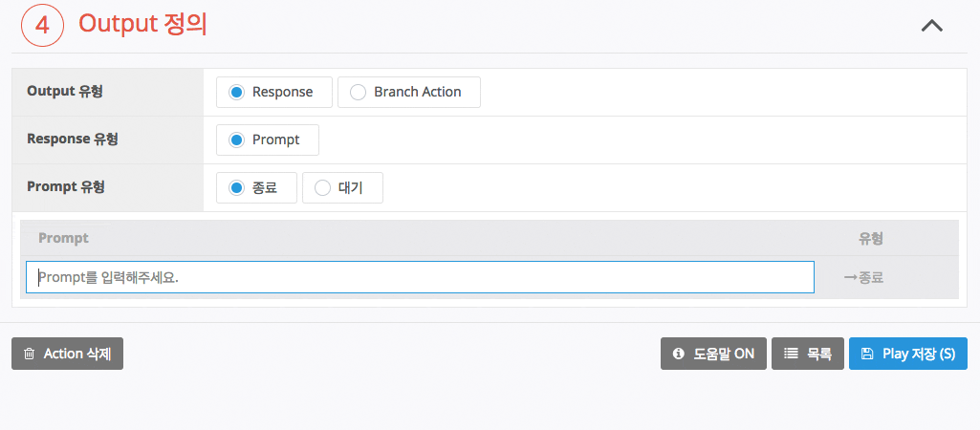
Task: Select the Prompt response type radio
Action: (236, 140)
